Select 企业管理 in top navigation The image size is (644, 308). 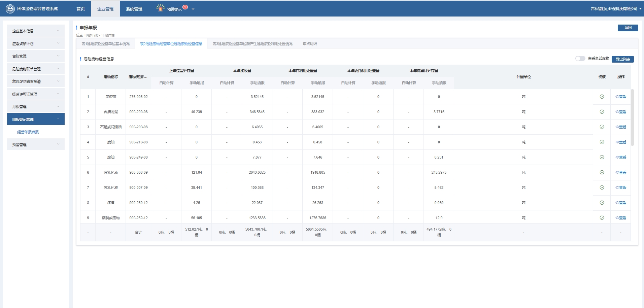point(105,9)
